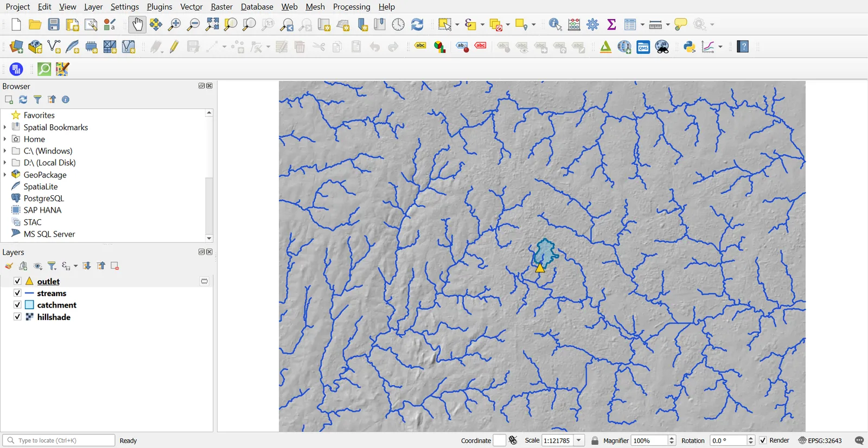Viewport: 868px width, 448px height.
Task: Click New Project blank page icon
Action: pos(16,24)
